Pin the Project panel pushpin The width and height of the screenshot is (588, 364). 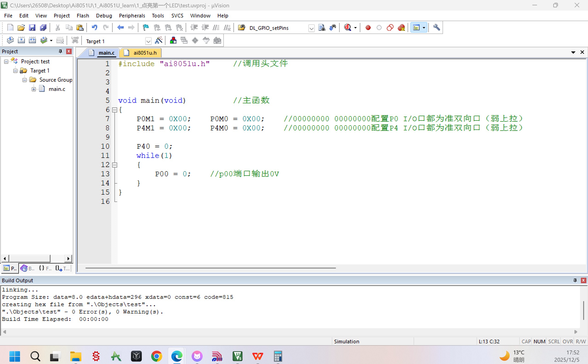tap(60, 51)
